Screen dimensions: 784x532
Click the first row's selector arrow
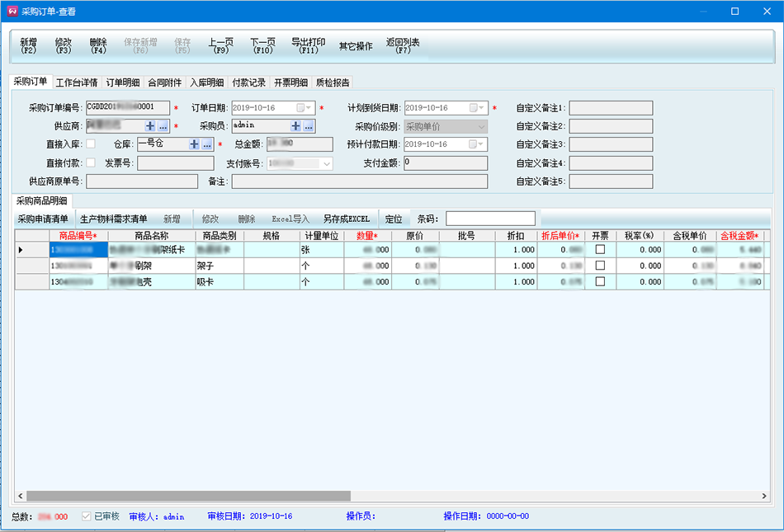tap(21, 249)
